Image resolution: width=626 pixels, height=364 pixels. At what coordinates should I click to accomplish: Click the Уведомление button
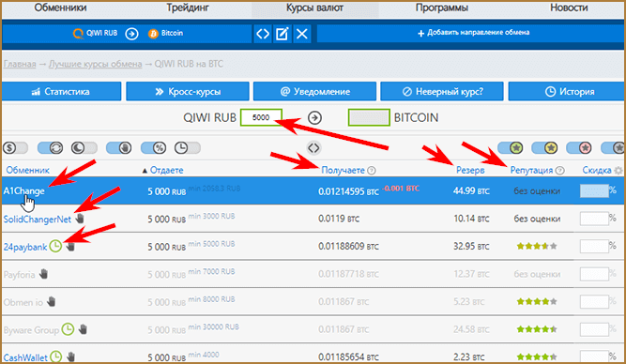(x=314, y=91)
